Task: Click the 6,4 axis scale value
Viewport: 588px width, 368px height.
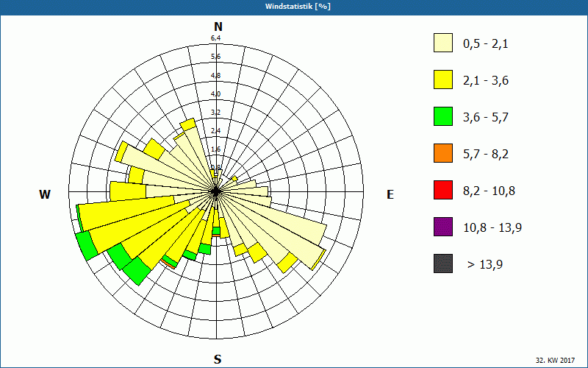Action: (x=215, y=38)
